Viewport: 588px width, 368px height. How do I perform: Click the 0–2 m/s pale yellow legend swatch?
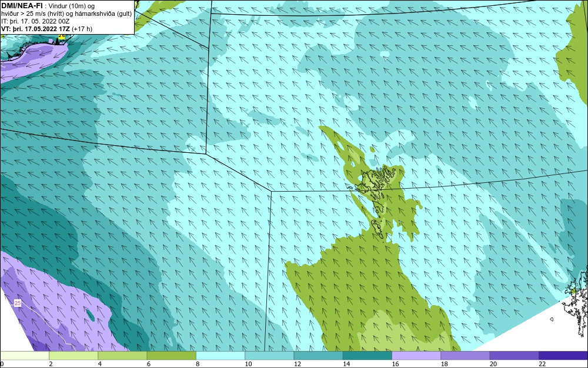(24, 356)
